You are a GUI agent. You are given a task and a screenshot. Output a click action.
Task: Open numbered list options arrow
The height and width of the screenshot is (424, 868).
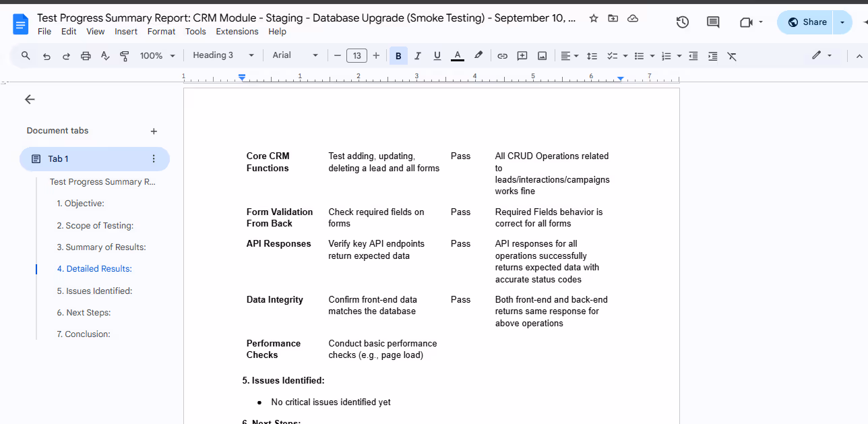679,56
